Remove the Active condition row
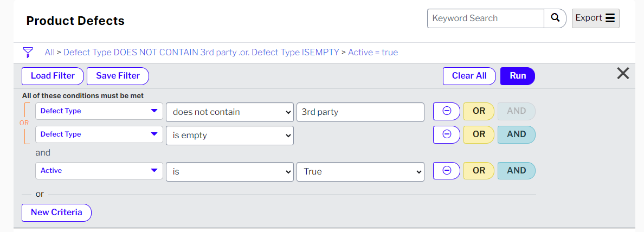This screenshot has height=232, width=644. pyautogui.click(x=447, y=171)
